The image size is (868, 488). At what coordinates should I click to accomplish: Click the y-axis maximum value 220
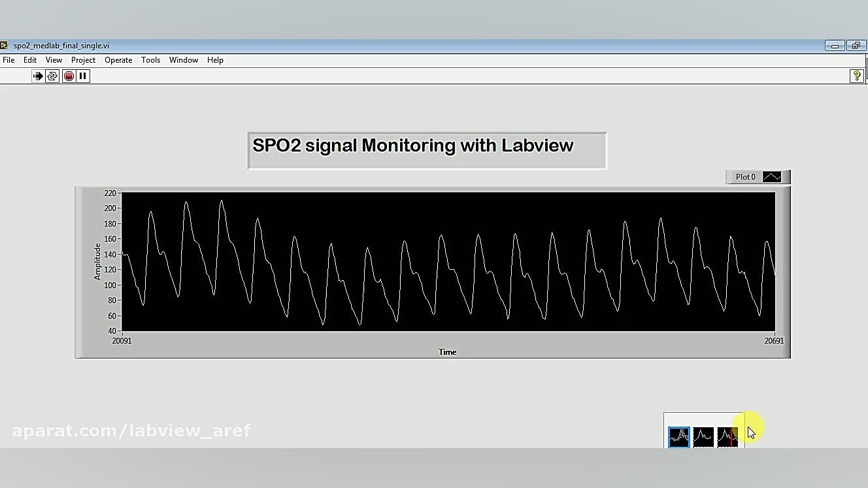point(110,193)
